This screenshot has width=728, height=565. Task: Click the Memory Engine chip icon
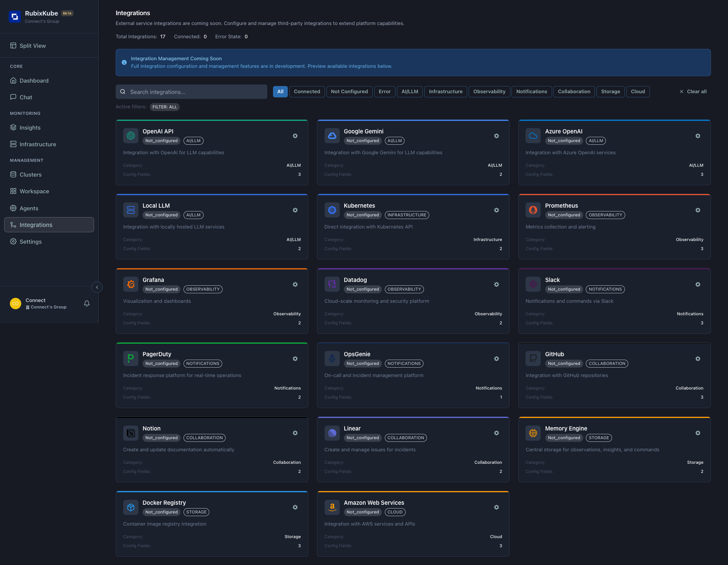tap(533, 433)
